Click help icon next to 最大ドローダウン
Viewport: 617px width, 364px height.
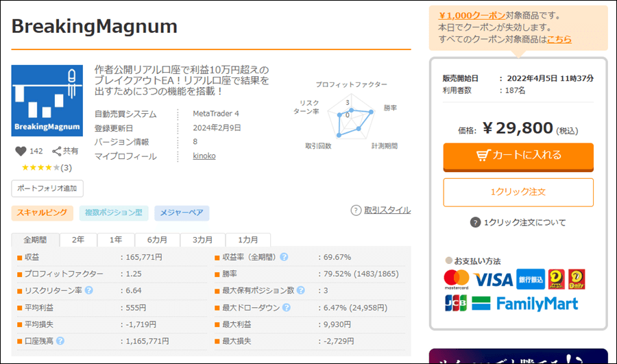[x=284, y=308]
